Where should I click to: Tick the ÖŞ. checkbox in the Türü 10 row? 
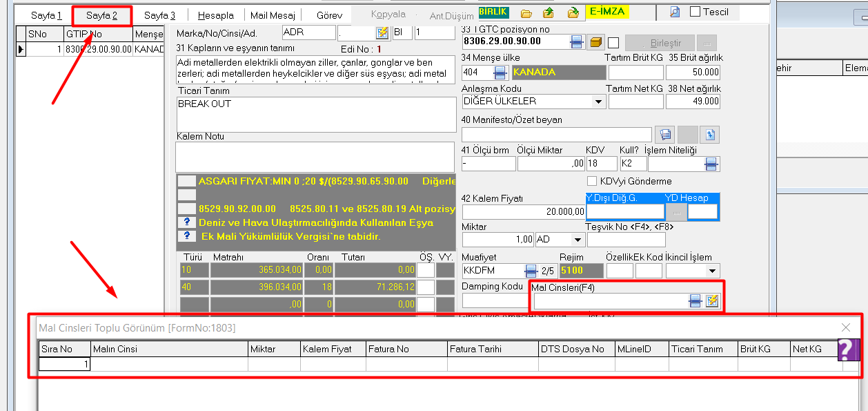pos(426,269)
